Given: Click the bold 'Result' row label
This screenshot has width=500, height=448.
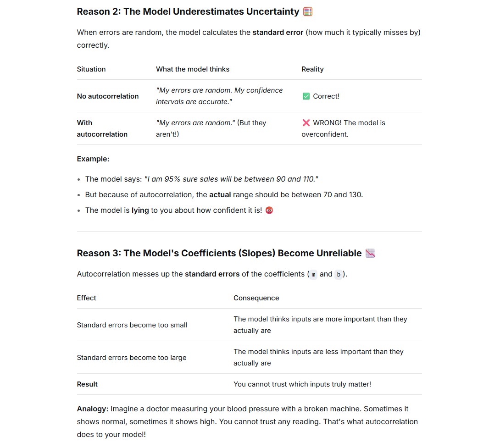Looking at the screenshot, I should click(87, 384).
